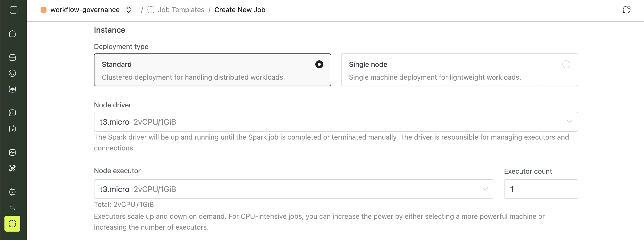The image size is (644, 240).
Task: Expand the Node driver dropdown
Action: point(336,121)
